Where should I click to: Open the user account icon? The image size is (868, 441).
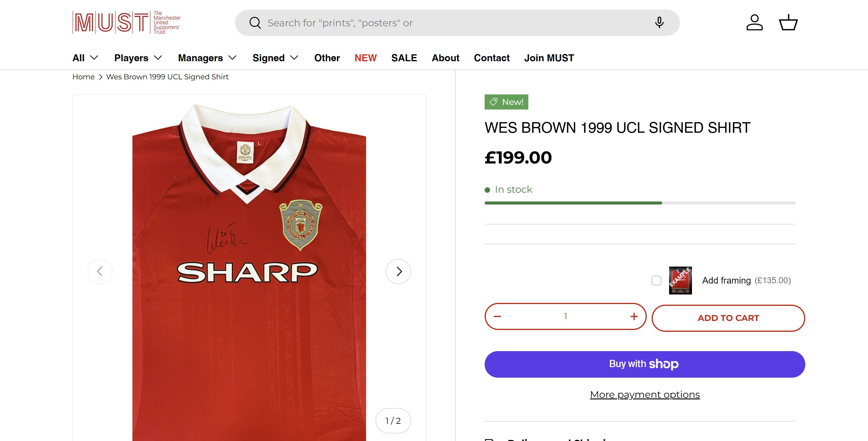coord(754,23)
